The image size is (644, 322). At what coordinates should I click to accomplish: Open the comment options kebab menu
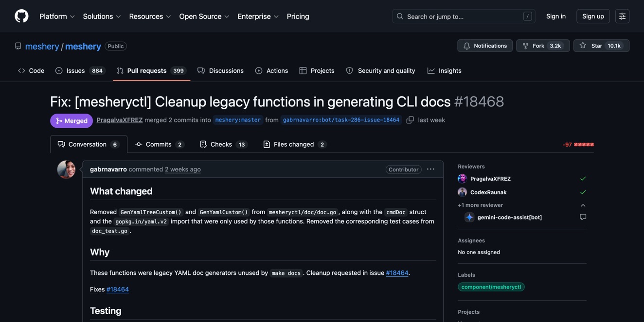point(430,169)
